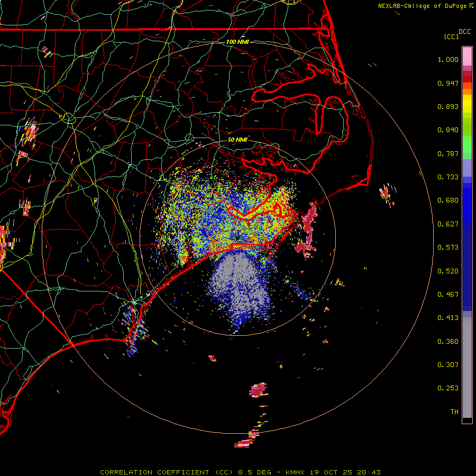Select the TH threshold label
The width and height of the screenshot is (476, 476).
point(454,412)
